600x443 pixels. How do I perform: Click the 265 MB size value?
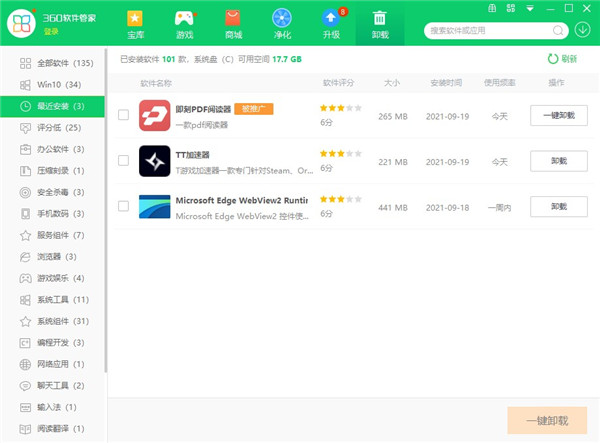click(393, 116)
